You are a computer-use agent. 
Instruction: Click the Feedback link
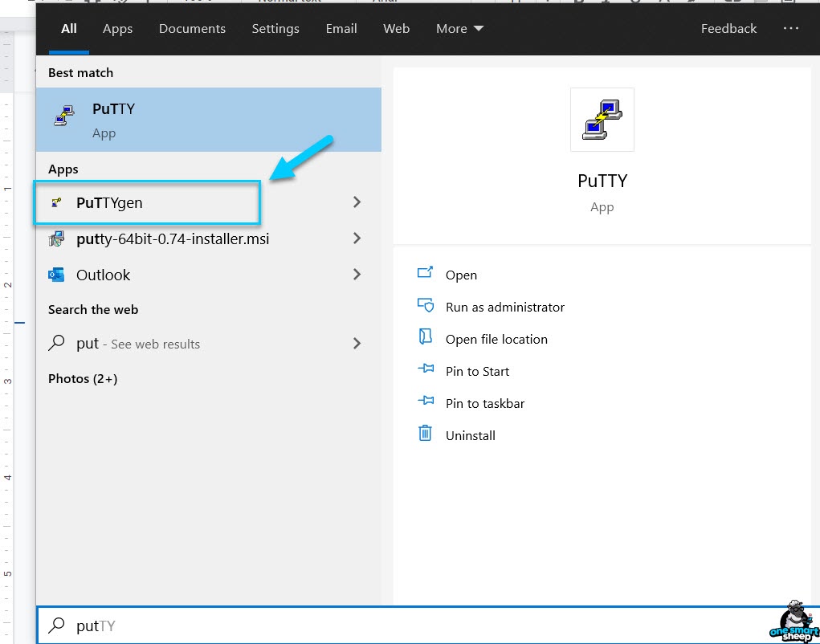tap(728, 29)
